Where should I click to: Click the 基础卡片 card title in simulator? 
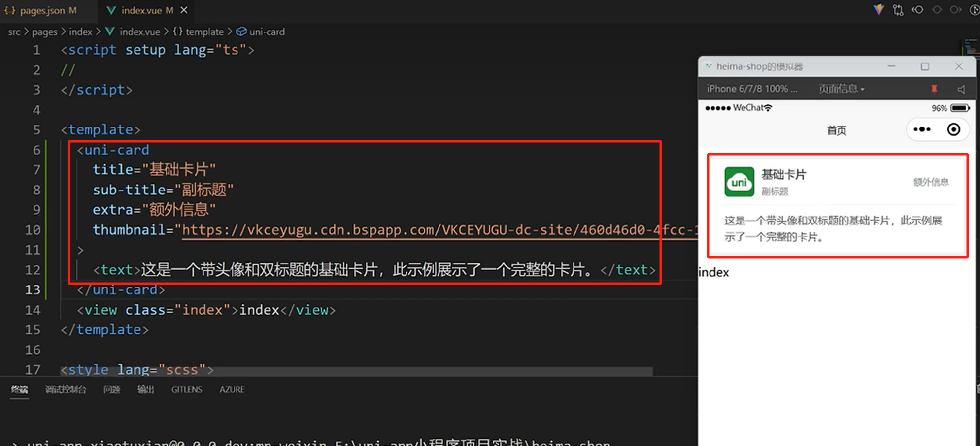(783, 175)
